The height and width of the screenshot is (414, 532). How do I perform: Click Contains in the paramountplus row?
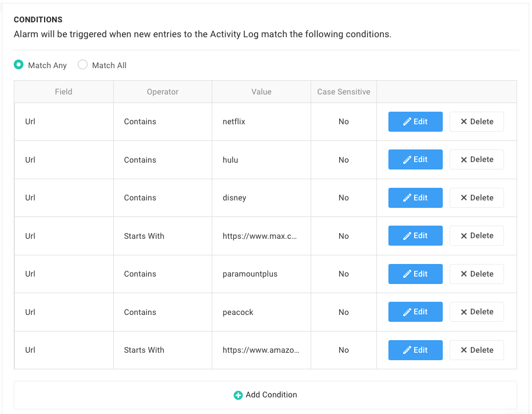click(x=140, y=274)
